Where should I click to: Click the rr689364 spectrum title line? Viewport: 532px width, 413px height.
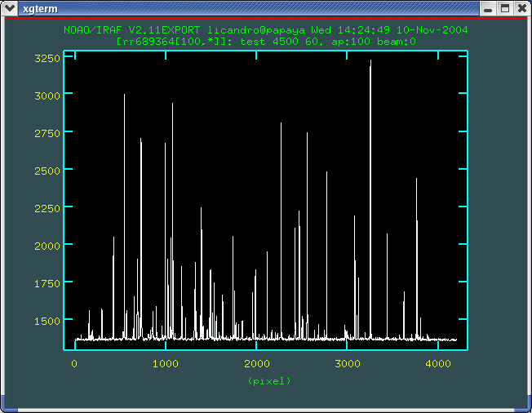265,41
